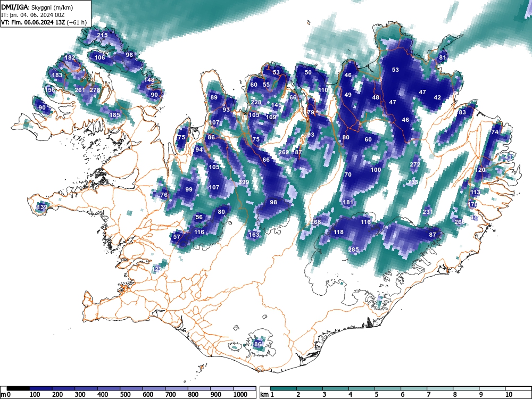Click the visibility value 272 on the map

click(415, 164)
